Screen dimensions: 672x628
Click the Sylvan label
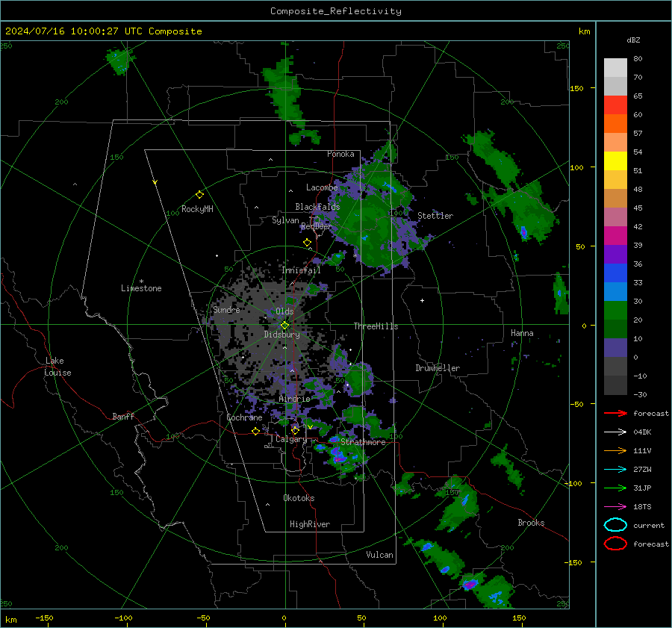point(285,220)
